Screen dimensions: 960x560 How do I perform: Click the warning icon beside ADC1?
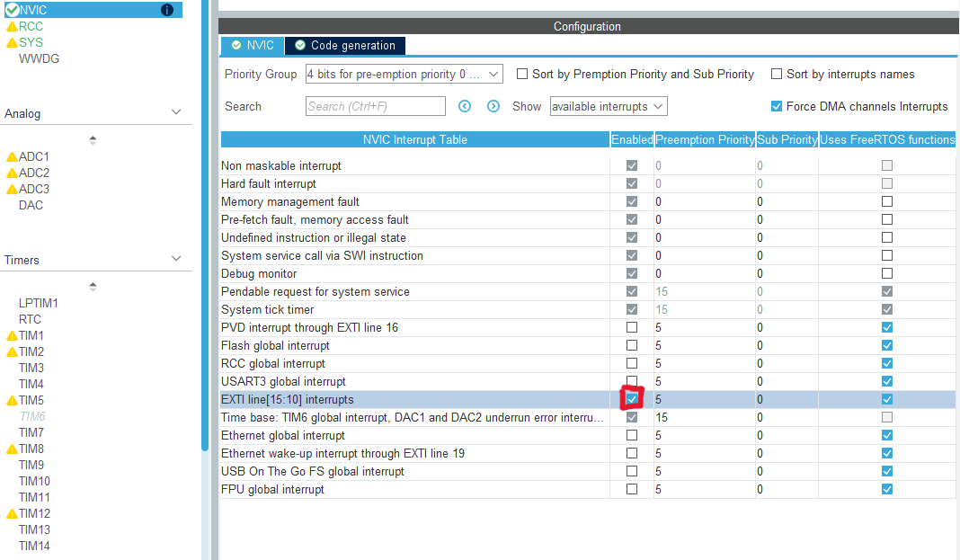click(12, 157)
